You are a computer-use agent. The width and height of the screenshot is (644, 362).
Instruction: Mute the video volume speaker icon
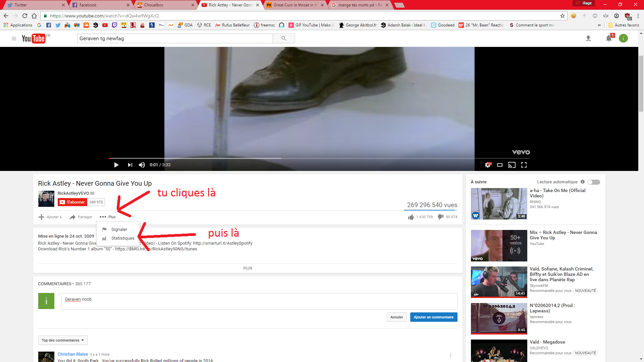point(142,165)
